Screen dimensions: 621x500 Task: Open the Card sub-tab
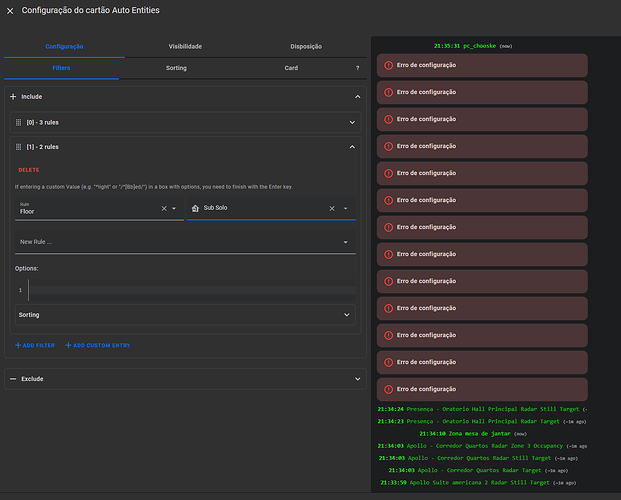tap(291, 68)
